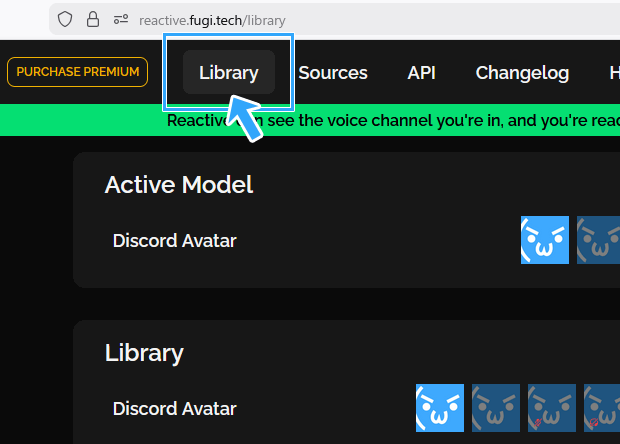The image size is (620, 444).
Task: Open the site permissions icon in address bar
Action: [x=121, y=19]
